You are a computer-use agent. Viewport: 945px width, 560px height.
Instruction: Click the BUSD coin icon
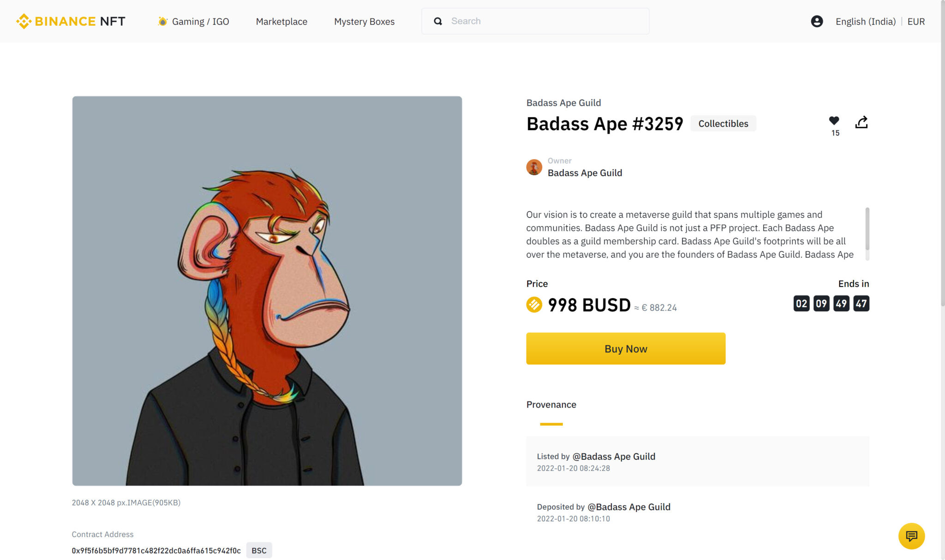(x=534, y=304)
